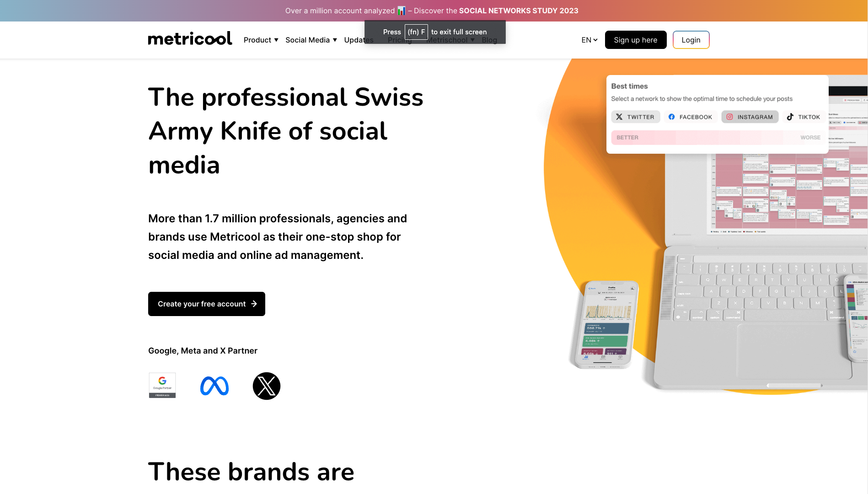Click the Meta logo icon
Viewport: 868px width, 494px height.
[x=214, y=386]
